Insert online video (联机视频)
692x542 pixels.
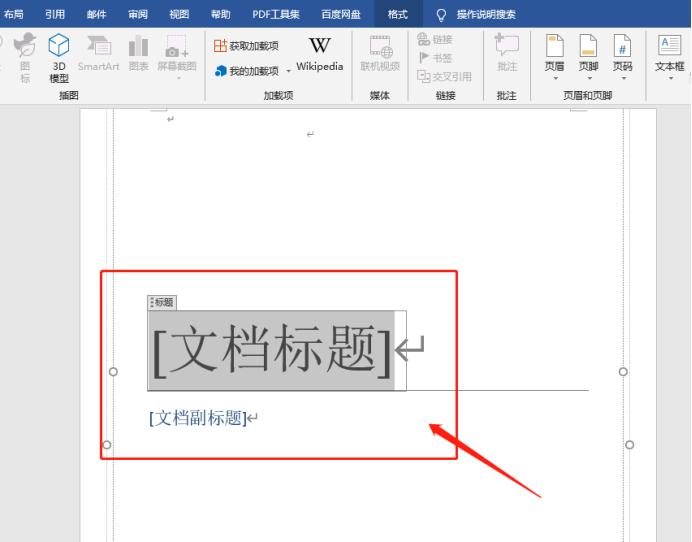(380, 53)
